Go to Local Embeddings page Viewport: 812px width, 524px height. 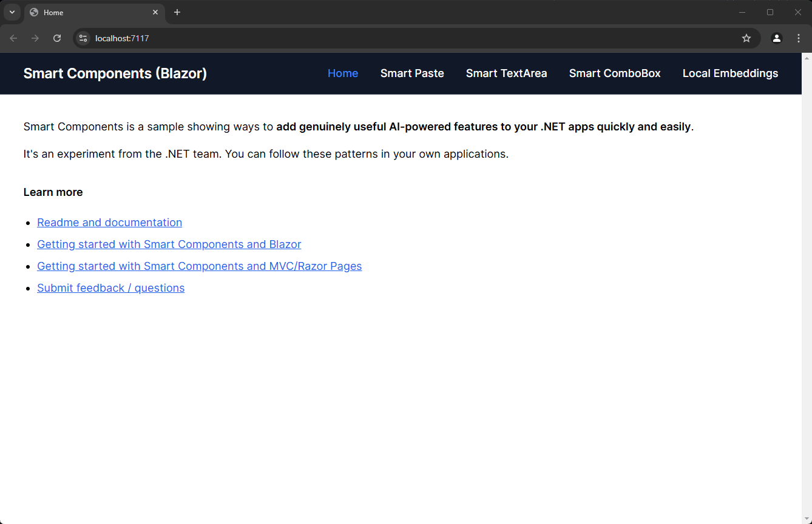[730, 73]
